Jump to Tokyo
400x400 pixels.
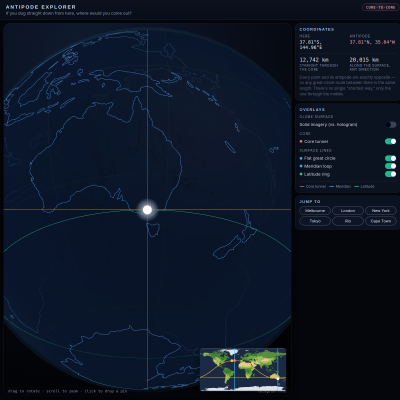(x=315, y=221)
